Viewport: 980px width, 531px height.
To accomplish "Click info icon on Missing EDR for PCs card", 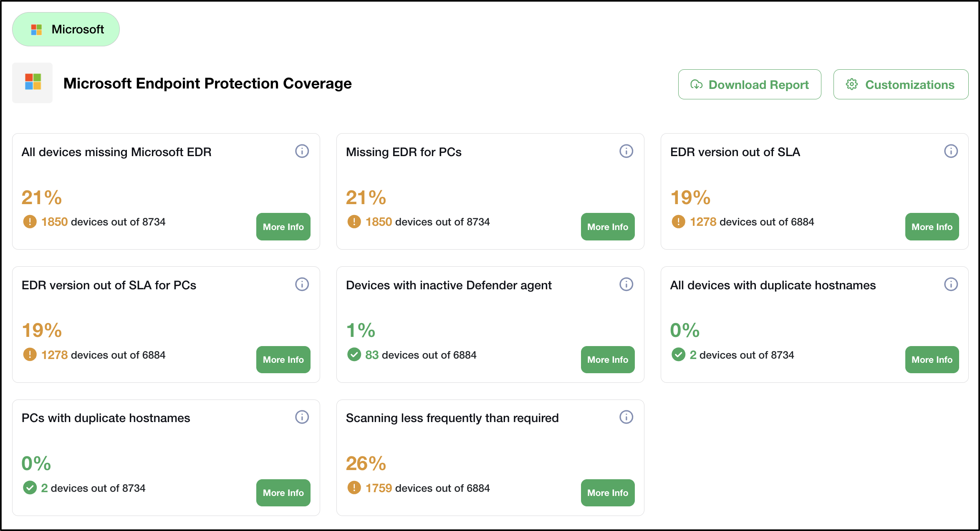I will [x=626, y=151].
